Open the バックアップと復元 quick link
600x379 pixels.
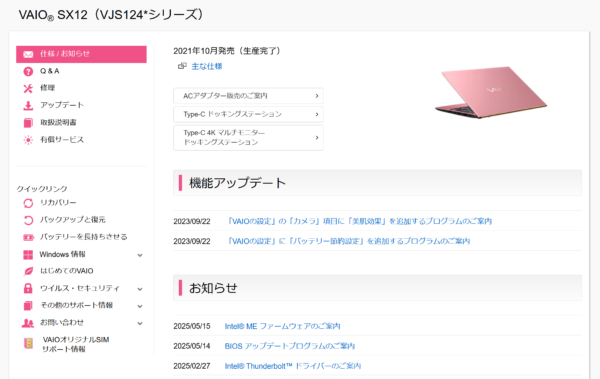[73, 220]
